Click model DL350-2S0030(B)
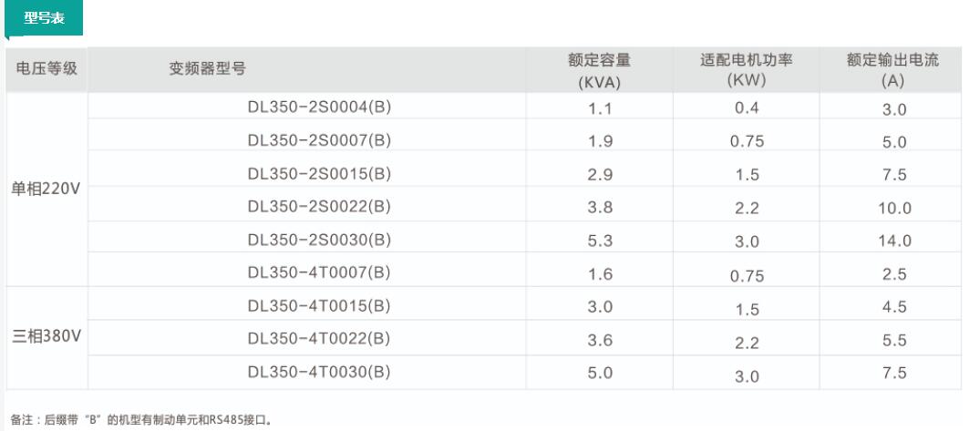Viewport: 980px width, 431px height. [319, 240]
